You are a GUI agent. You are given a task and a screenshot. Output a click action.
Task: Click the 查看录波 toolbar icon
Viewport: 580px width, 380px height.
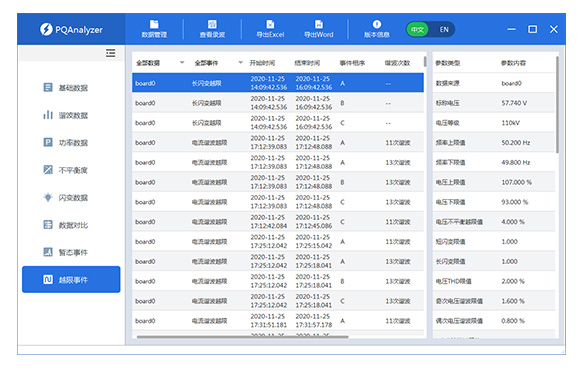[212, 29]
